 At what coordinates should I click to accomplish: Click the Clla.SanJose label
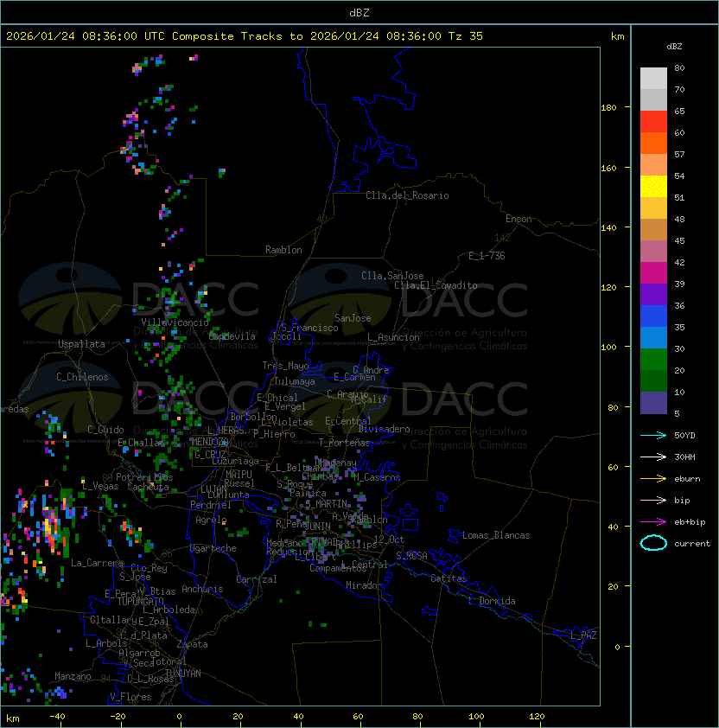392,276
